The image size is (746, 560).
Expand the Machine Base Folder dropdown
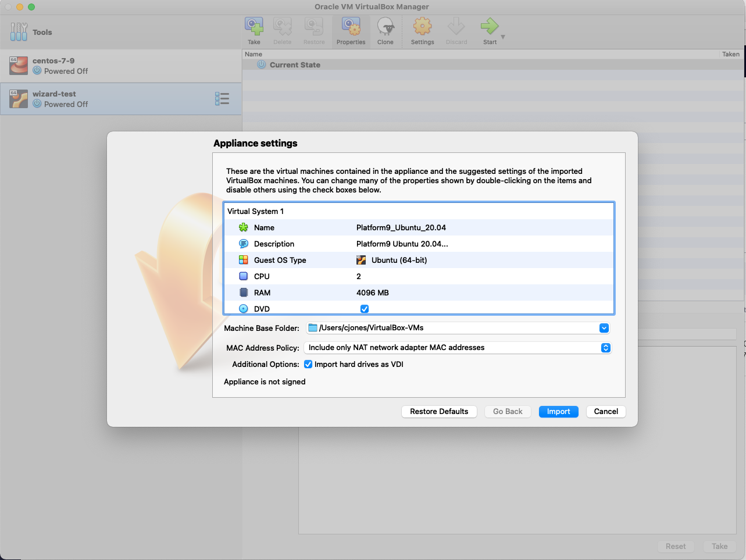[604, 328]
